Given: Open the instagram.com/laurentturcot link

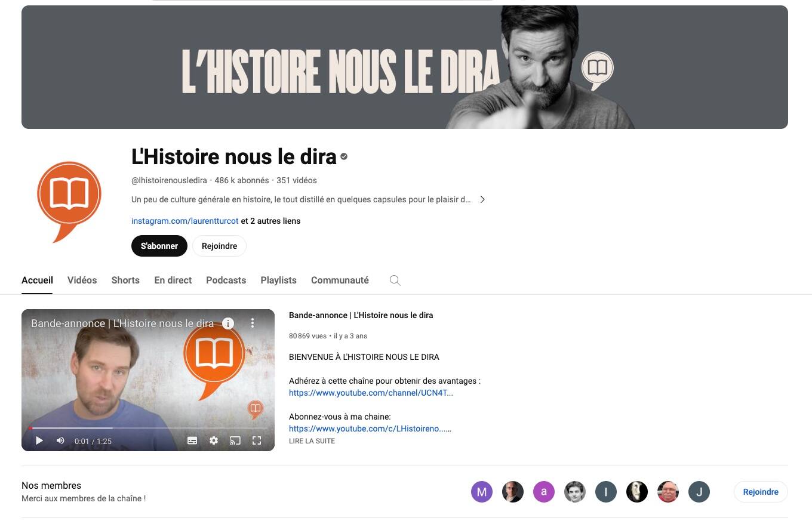Looking at the screenshot, I should (184, 221).
